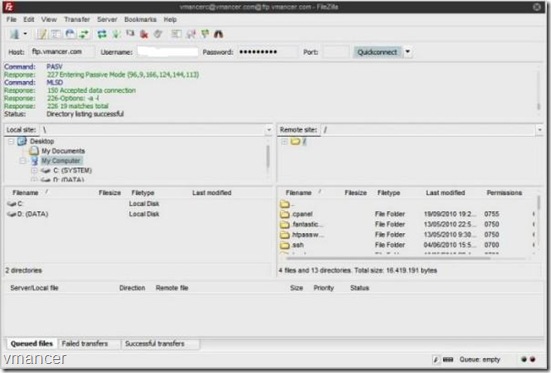Viewport: 551px width, 373px height.
Task: Toggle synchronized browsing
Action: (x=205, y=34)
